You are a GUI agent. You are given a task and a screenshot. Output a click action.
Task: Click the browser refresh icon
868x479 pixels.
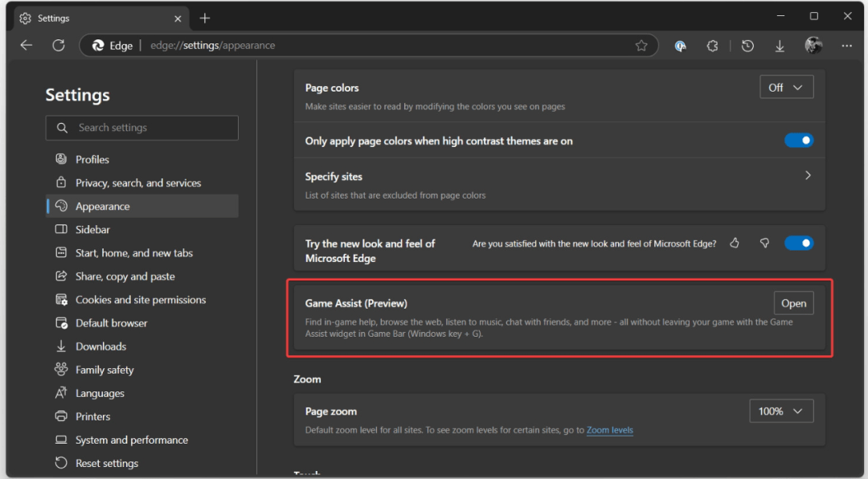point(58,46)
